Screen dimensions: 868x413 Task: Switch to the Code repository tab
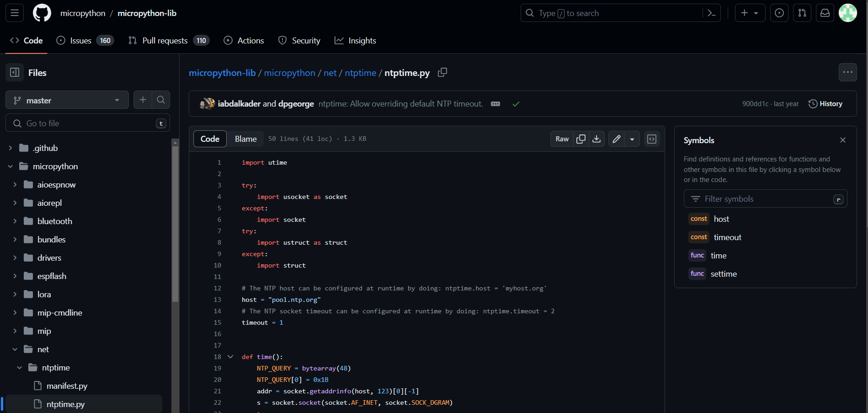[27, 41]
